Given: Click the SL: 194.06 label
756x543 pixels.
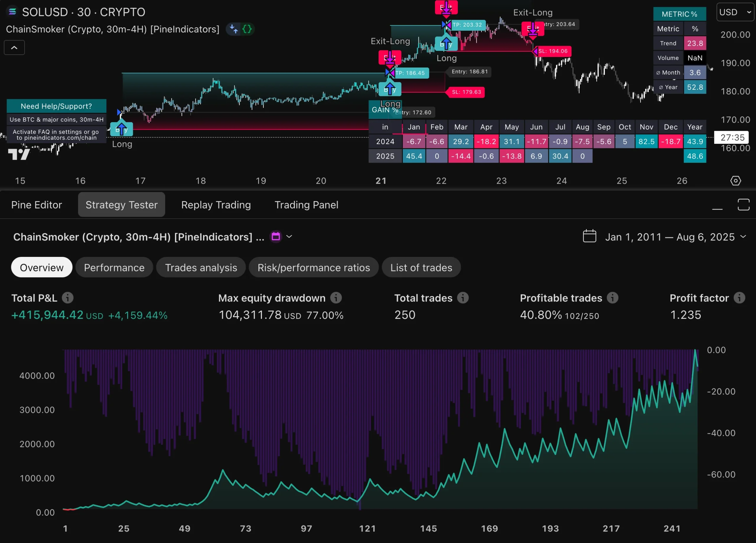Looking at the screenshot, I should (x=552, y=51).
